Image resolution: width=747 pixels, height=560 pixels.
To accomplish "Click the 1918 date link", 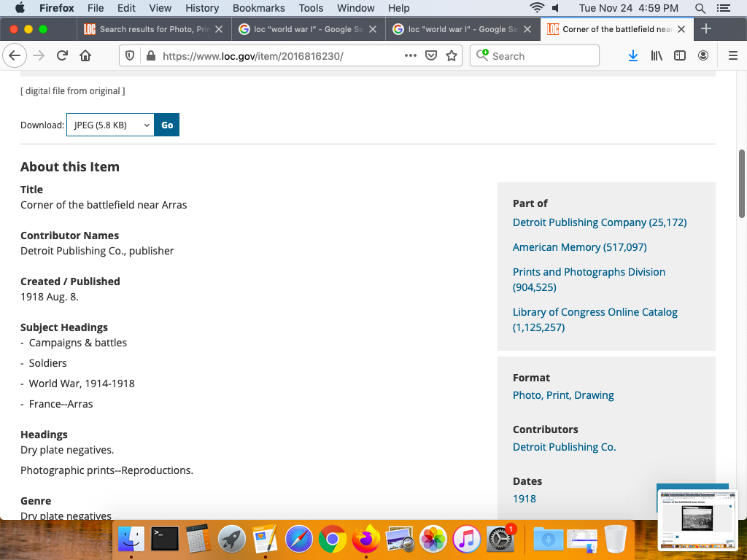I will (x=524, y=499).
